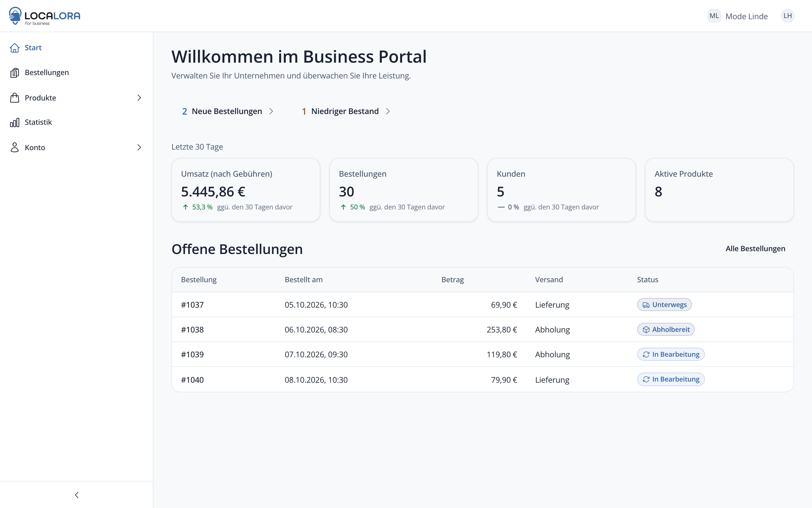Open order #1038 row
The image size is (812, 508).
point(482,330)
